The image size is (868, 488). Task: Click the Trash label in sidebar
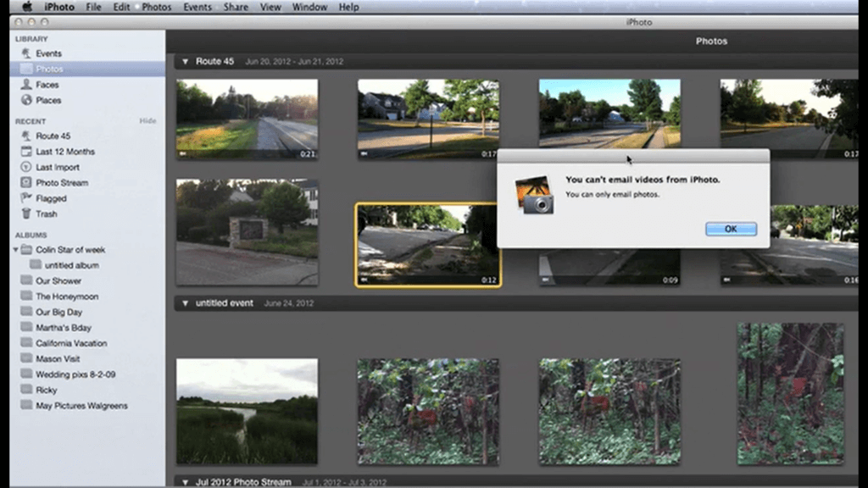coord(47,213)
